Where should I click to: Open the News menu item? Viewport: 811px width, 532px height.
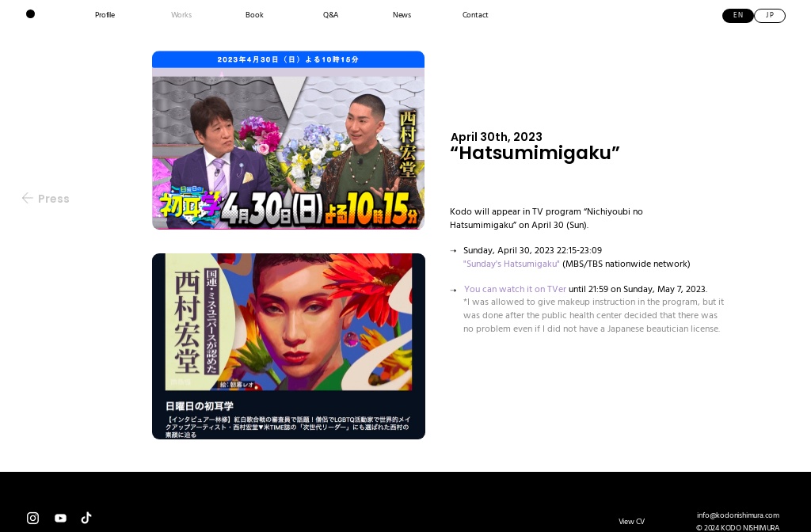pos(402,15)
